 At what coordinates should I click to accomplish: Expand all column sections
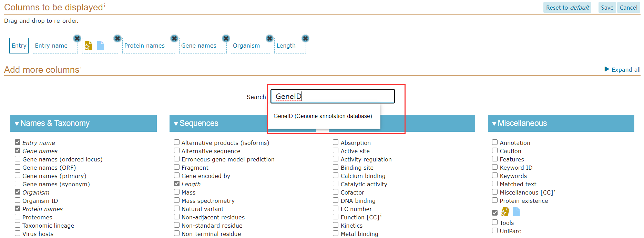(x=622, y=69)
